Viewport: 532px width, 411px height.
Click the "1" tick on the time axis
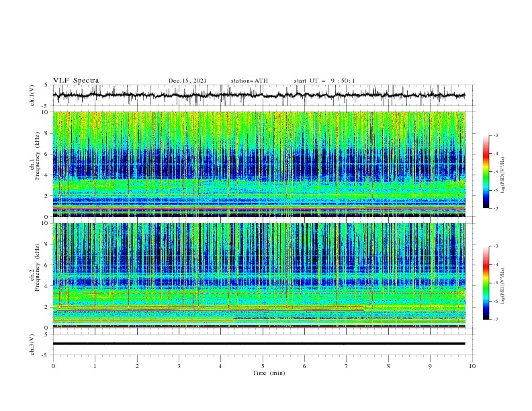click(x=95, y=366)
